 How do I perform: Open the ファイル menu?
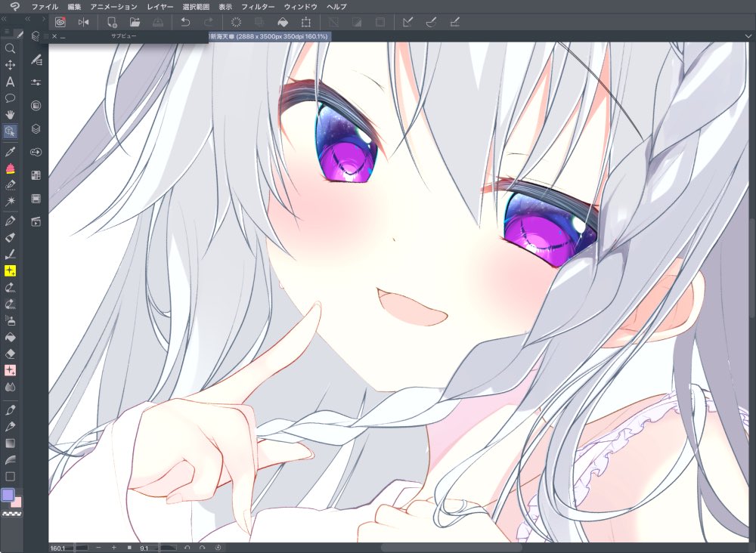(45, 7)
